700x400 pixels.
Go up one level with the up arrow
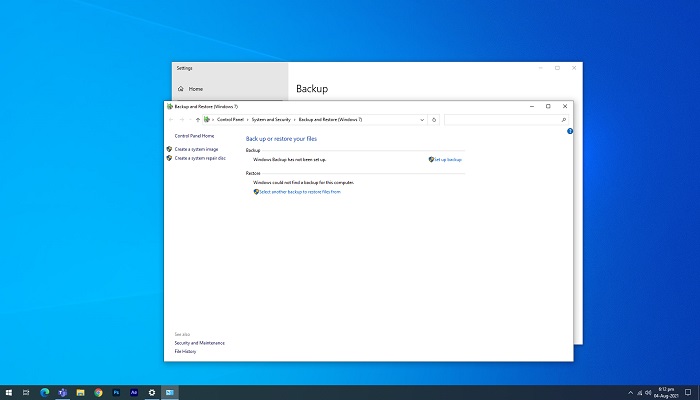coord(198,119)
